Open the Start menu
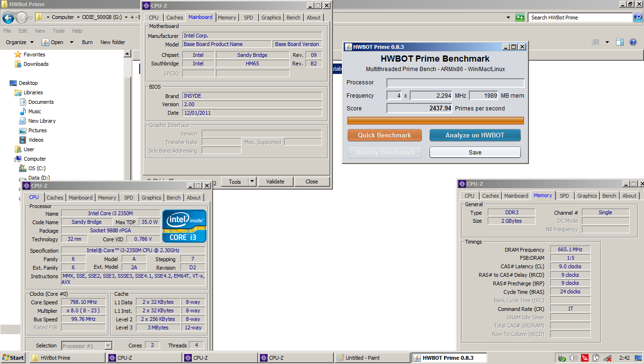Image resolution: width=644 pixels, height=364 pixels. tap(13, 358)
